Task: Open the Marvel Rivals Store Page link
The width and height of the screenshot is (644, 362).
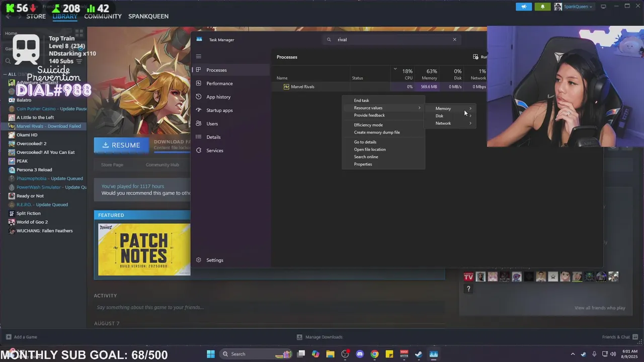Action: click(x=112, y=164)
